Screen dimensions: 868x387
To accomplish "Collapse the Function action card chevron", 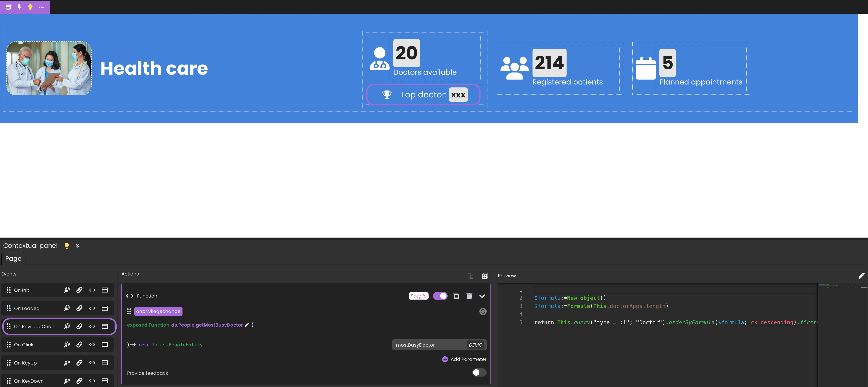I will pyautogui.click(x=482, y=296).
